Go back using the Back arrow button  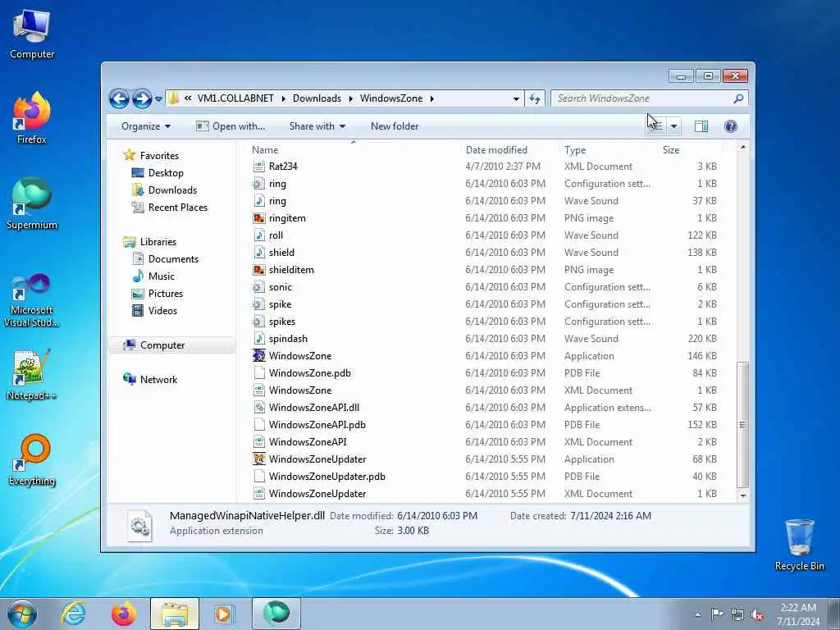(119, 98)
